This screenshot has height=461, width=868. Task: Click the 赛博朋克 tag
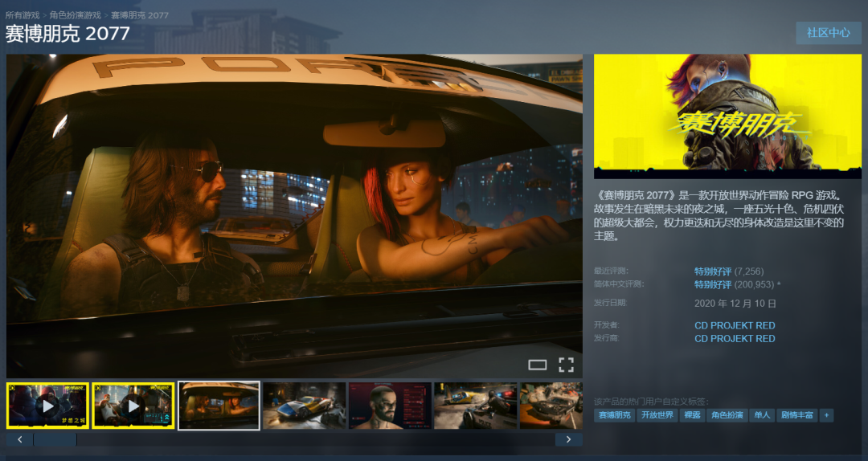click(615, 415)
